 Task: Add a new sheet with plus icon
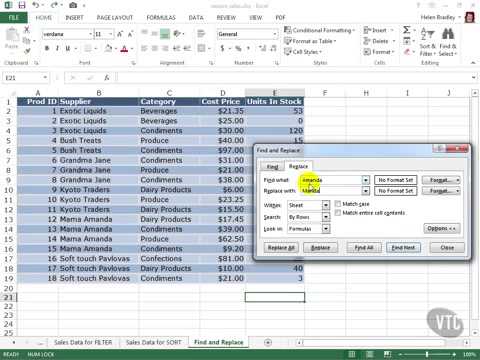click(x=268, y=342)
